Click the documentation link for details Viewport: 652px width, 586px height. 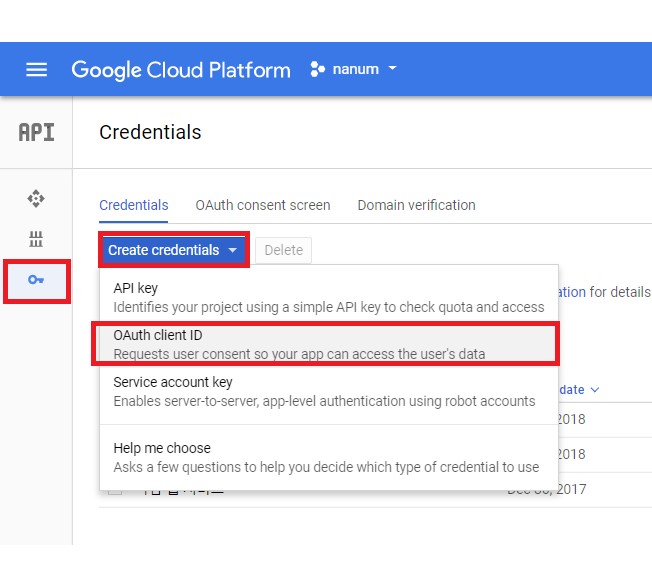(x=572, y=292)
